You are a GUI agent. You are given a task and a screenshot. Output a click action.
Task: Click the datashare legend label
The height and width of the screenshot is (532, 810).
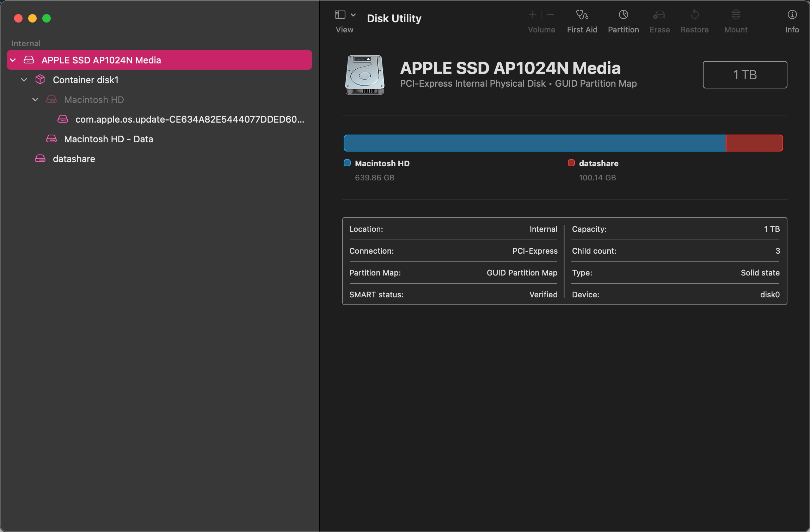pyautogui.click(x=599, y=163)
